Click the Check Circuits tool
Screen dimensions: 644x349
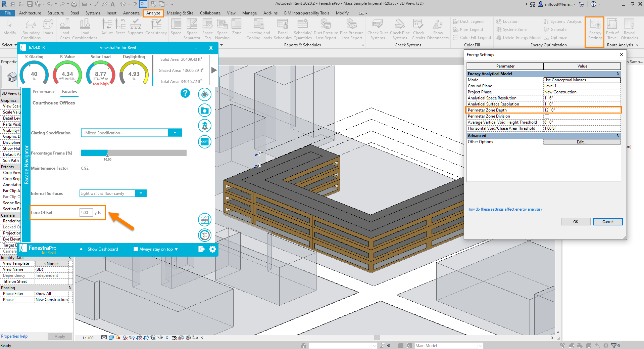418,30
